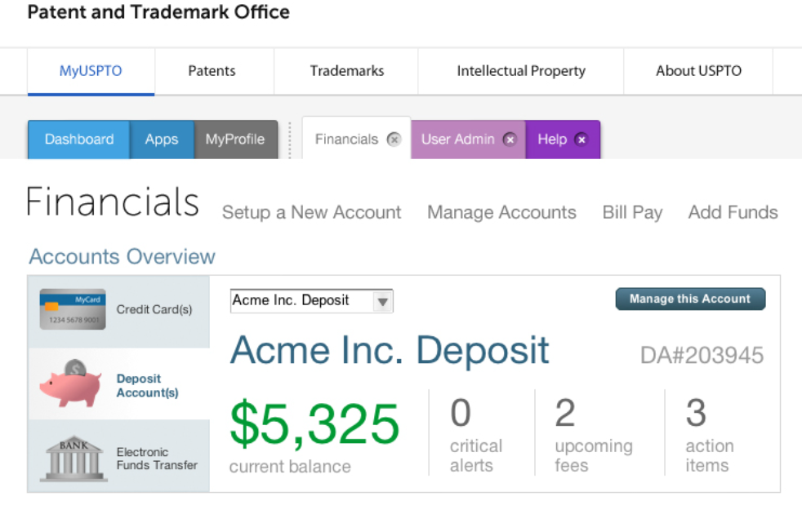The width and height of the screenshot is (802, 532).
Task: Open the MyUSPTO navigation tab
Action: coord(91,71)
